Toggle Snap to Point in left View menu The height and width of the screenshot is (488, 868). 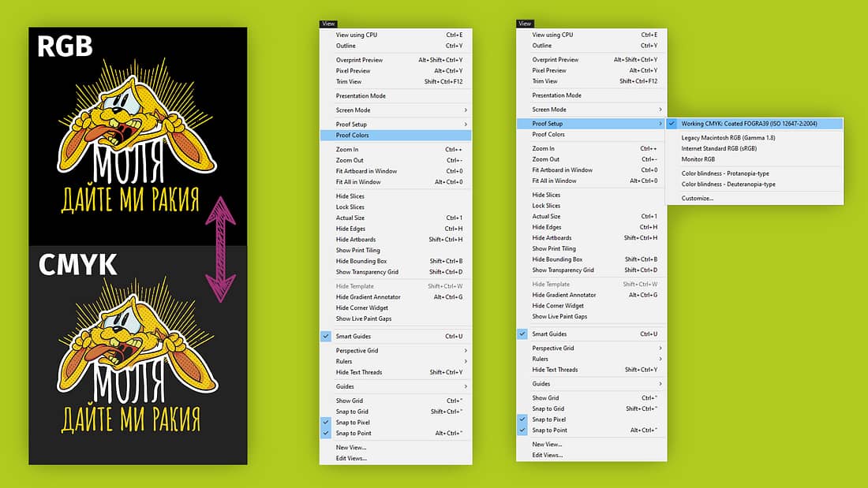click(x=353, y=433)
